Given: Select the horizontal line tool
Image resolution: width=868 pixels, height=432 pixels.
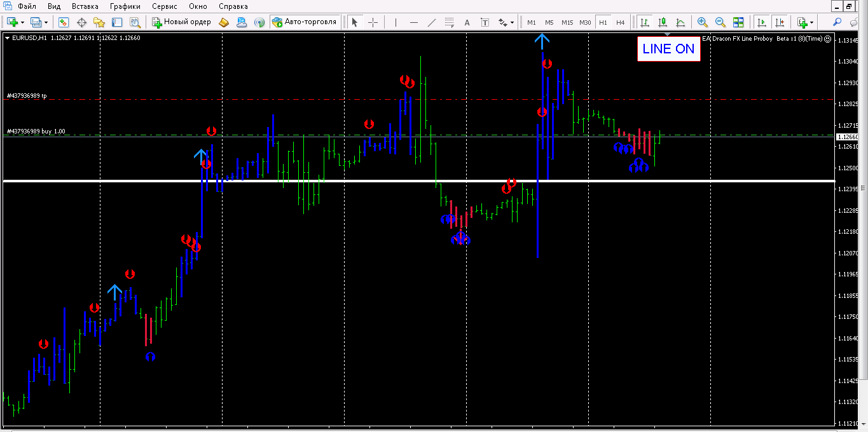Looking at the screenshot, I should point(414,22).
